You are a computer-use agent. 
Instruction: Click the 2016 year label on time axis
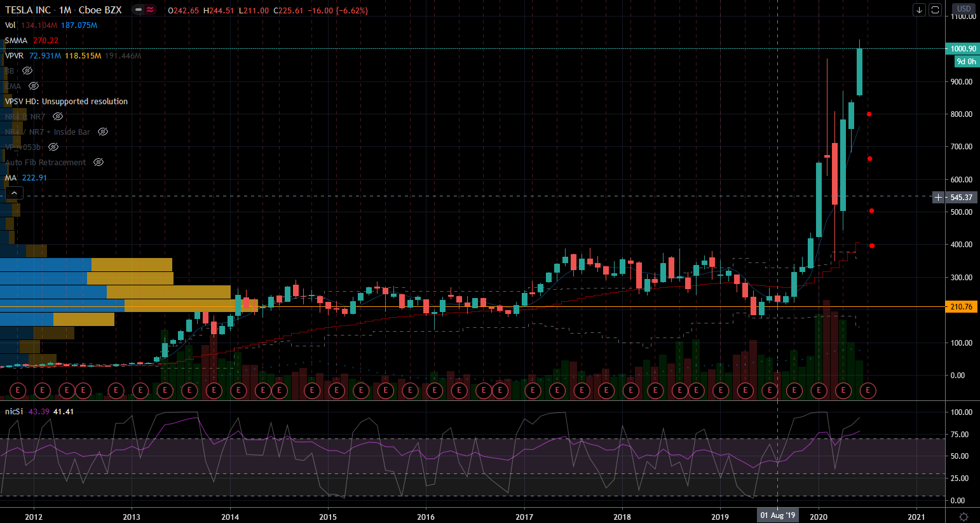pos(426,517)
